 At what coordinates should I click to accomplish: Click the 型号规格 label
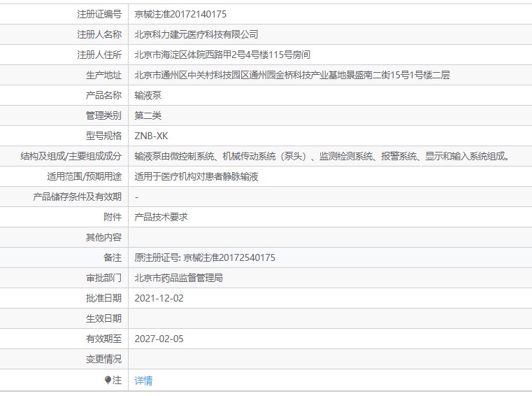103,136
